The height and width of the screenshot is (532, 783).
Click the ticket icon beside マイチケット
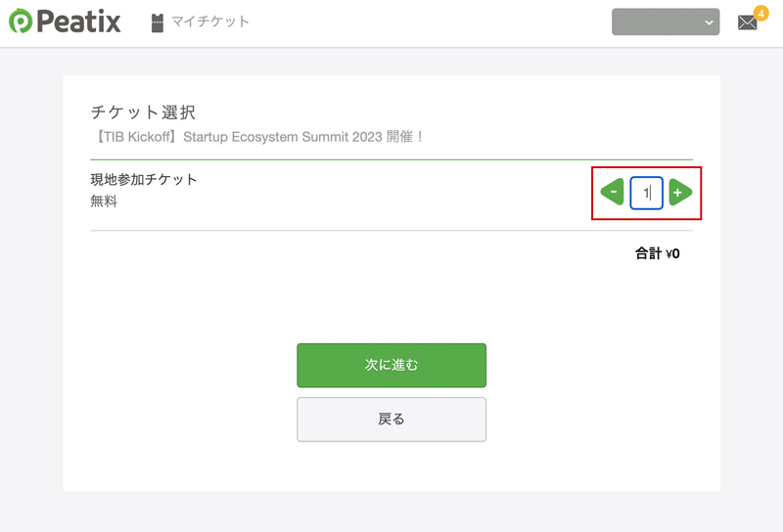158,22
